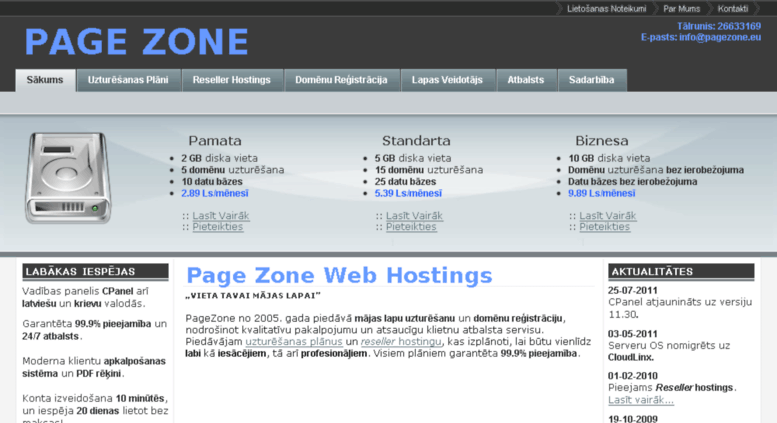Click the "25 datu bāzes" bullet
Viewport: 777px width, 423px height.
(405, 181)
